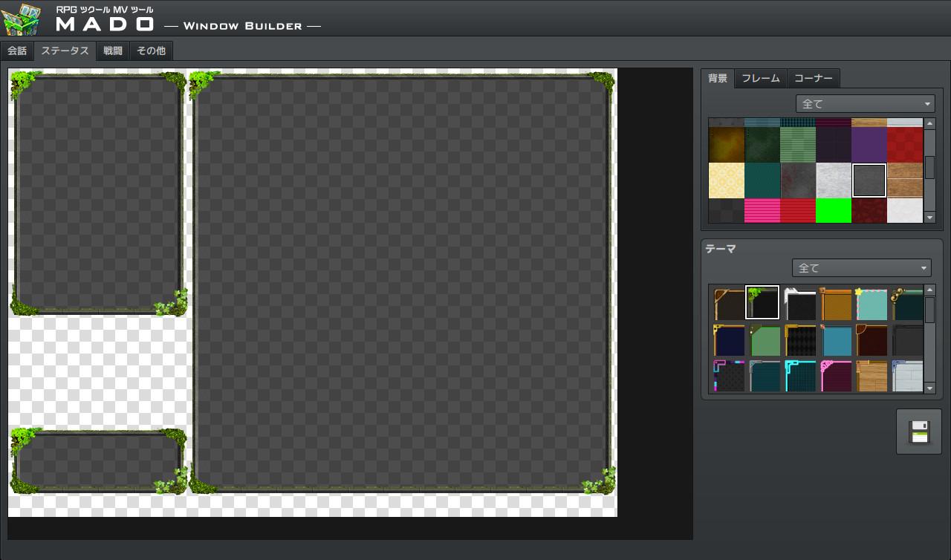Select the wooden plank background texture

[x=904, y=178]
